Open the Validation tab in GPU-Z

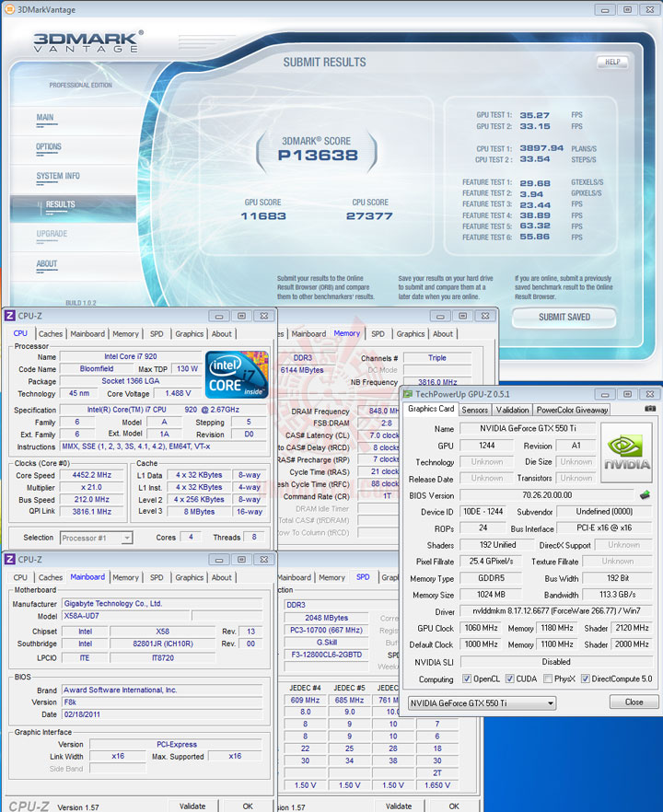pyautogui.click(x=512, y=410)
